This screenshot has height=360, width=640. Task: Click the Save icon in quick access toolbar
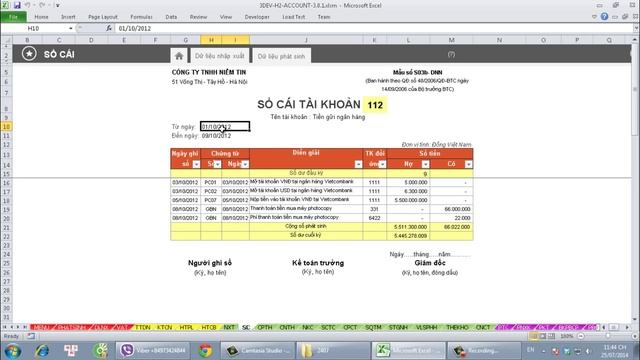[17, 5]
